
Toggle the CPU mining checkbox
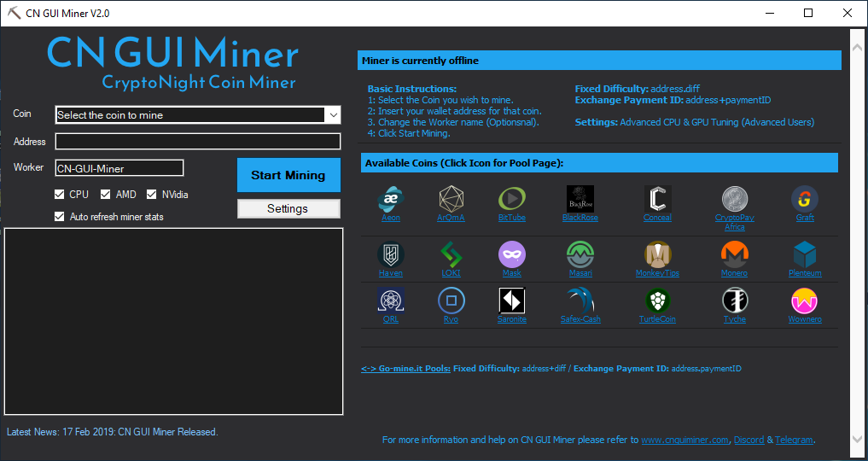tap(59, 195)
